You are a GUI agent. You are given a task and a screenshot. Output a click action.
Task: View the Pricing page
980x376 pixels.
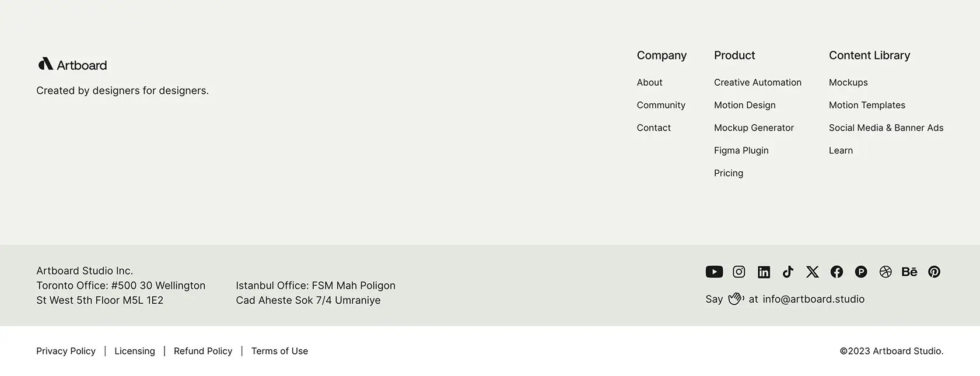[728, 173]
